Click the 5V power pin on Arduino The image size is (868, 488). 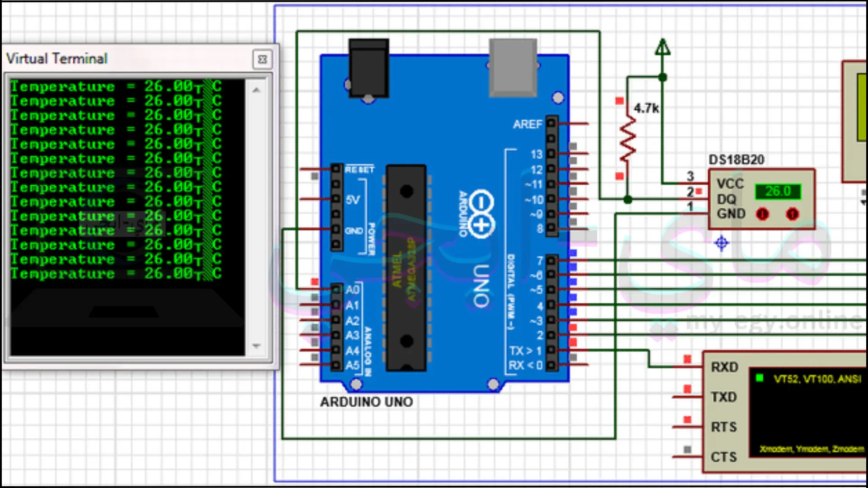coord(336,199)
